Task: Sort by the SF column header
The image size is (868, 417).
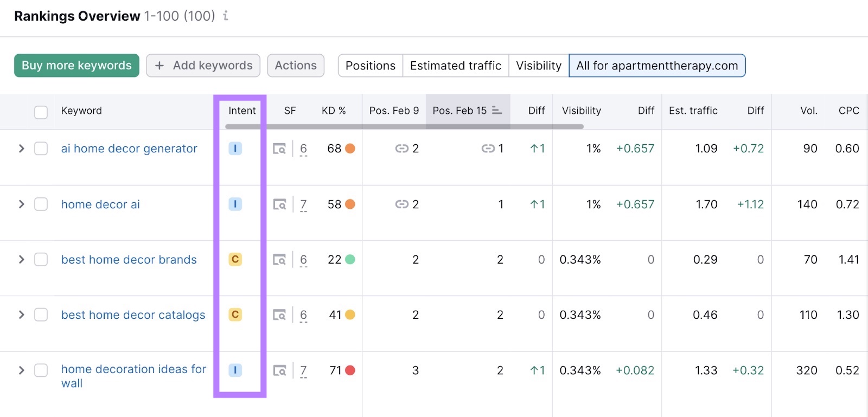Action: tap(290, 111)
